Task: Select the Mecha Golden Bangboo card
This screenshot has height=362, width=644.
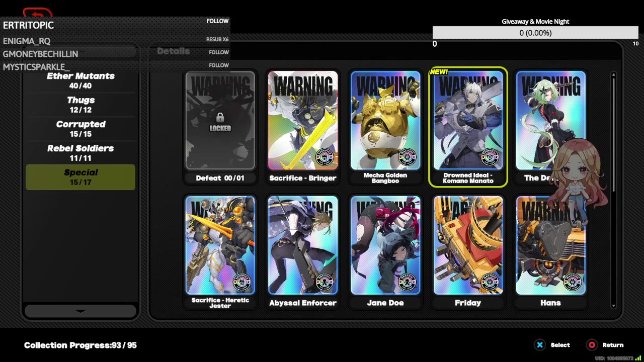Action: 385,127
